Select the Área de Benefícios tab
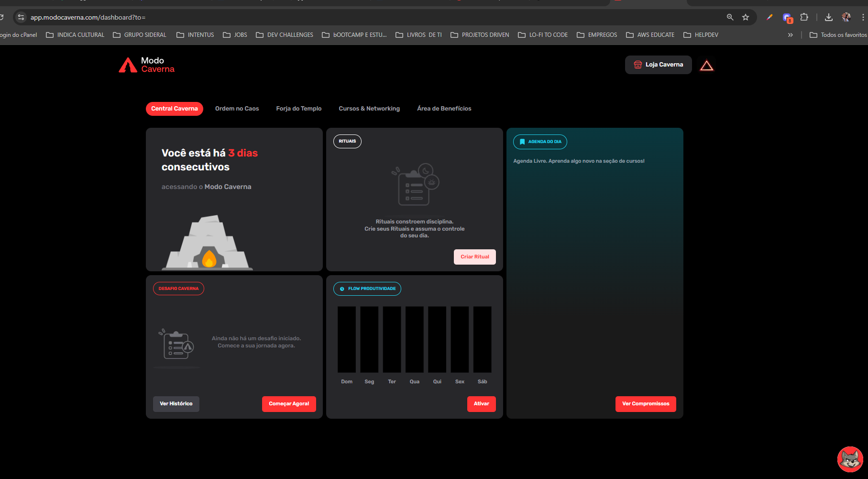The height and width of the screenshot is (479, 868). point(444,109)
